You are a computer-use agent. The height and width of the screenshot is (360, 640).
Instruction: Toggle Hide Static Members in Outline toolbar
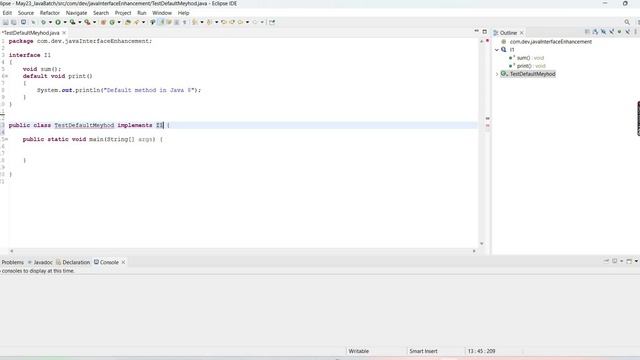click(x=611, y=32)
